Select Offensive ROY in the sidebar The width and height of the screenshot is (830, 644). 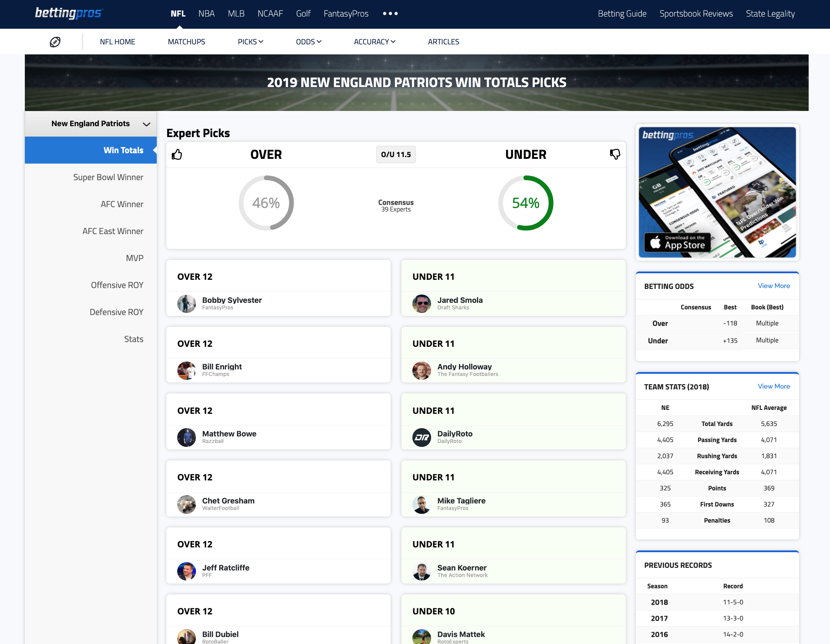pos(117,285)
